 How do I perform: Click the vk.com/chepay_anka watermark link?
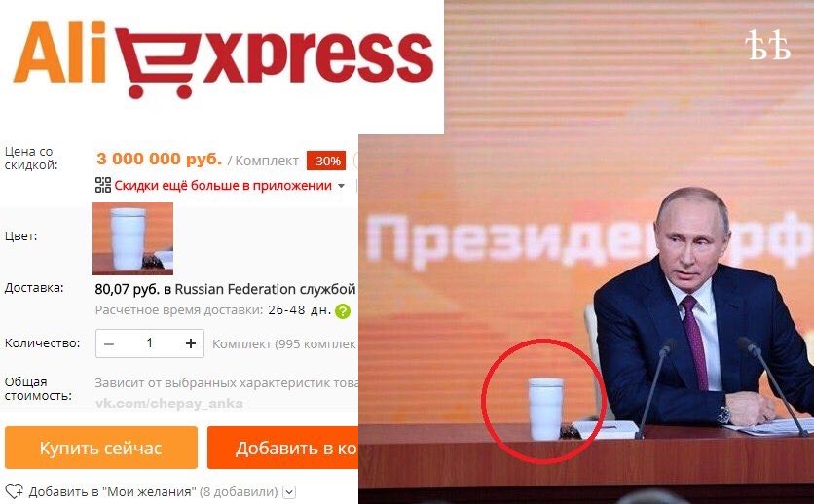pos(169,404)
